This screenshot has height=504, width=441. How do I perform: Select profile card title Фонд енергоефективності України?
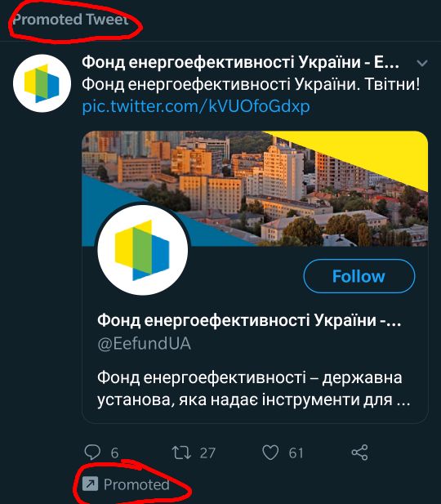[x=249, y=320]
